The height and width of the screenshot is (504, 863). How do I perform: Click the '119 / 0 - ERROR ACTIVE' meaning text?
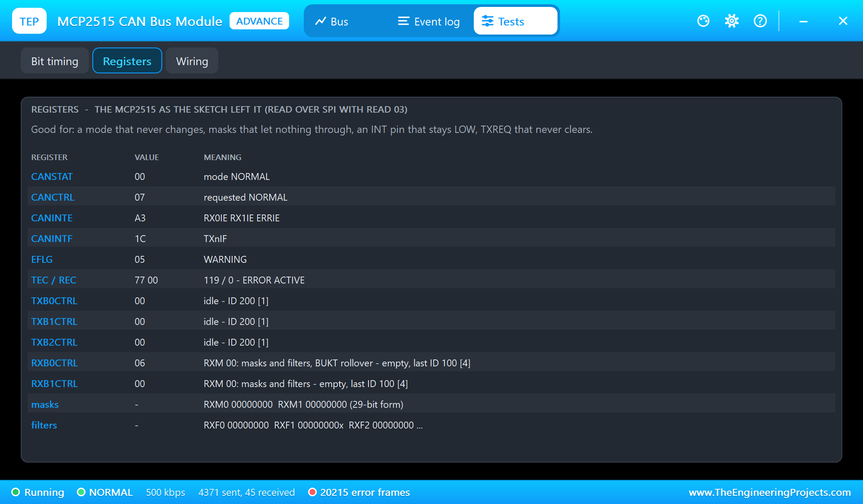click(254, 280)
